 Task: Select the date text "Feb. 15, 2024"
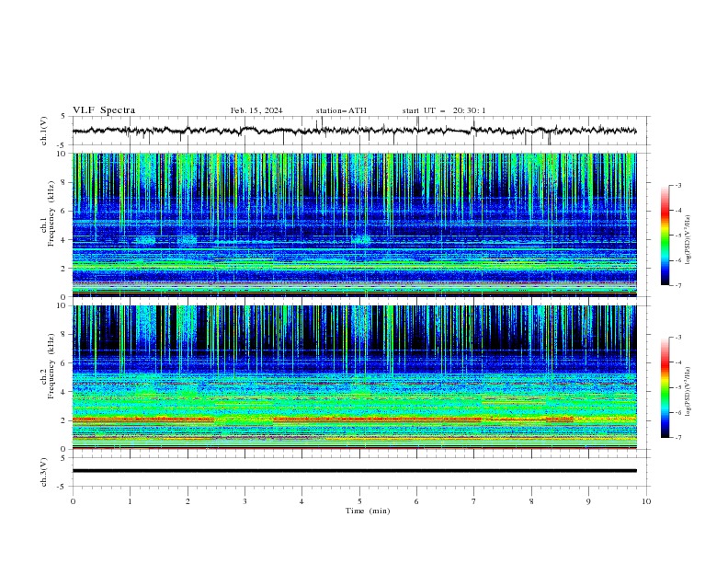(256, 110)
